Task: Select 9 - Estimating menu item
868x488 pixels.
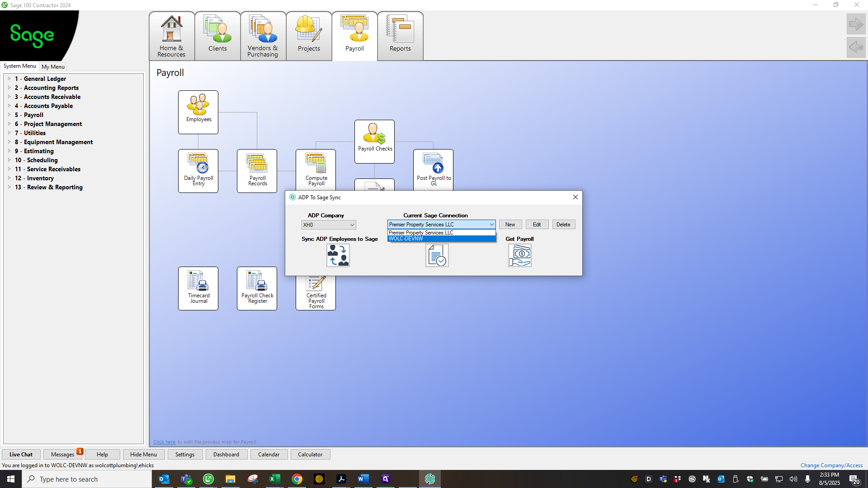Action: (x=34, y=151)
